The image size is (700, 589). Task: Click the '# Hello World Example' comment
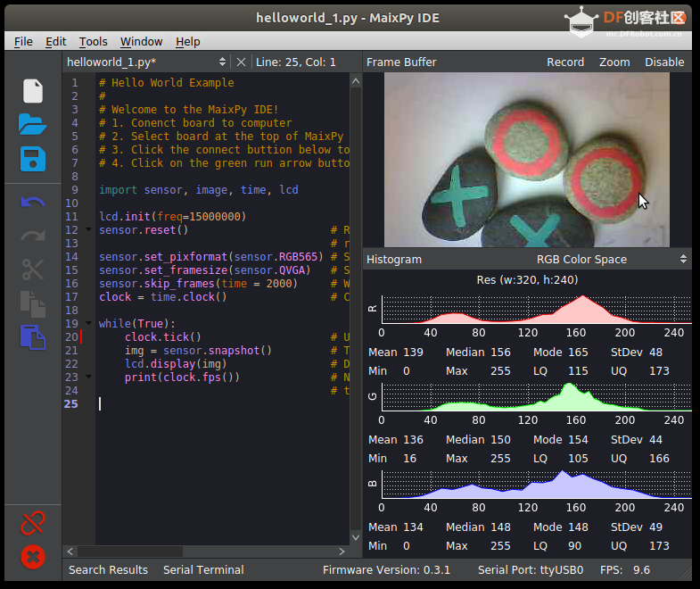(x=166, y=83)
